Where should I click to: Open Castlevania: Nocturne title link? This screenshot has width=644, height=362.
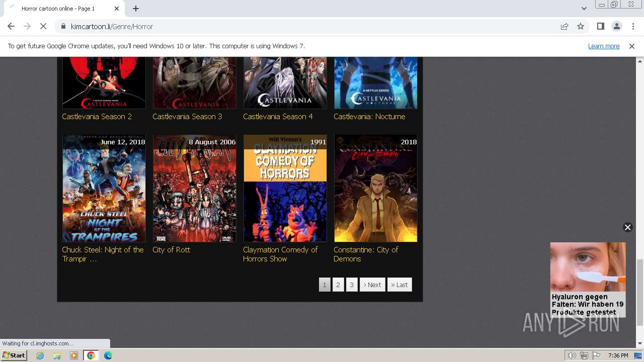[369, 116]
